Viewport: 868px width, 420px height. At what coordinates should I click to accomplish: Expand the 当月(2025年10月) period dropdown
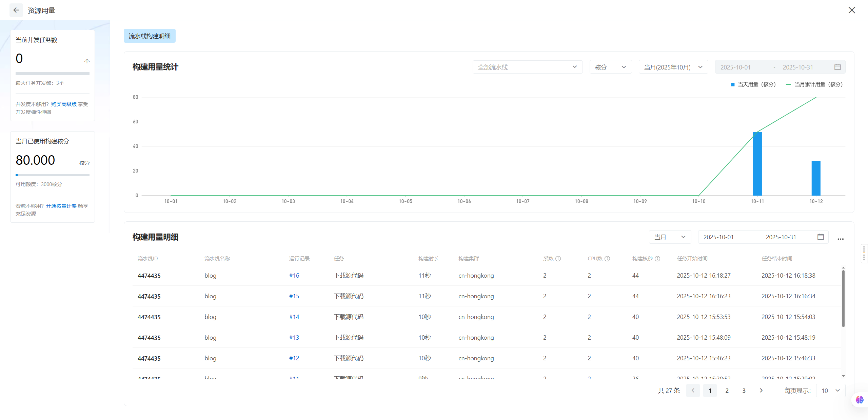pos(673,67)
